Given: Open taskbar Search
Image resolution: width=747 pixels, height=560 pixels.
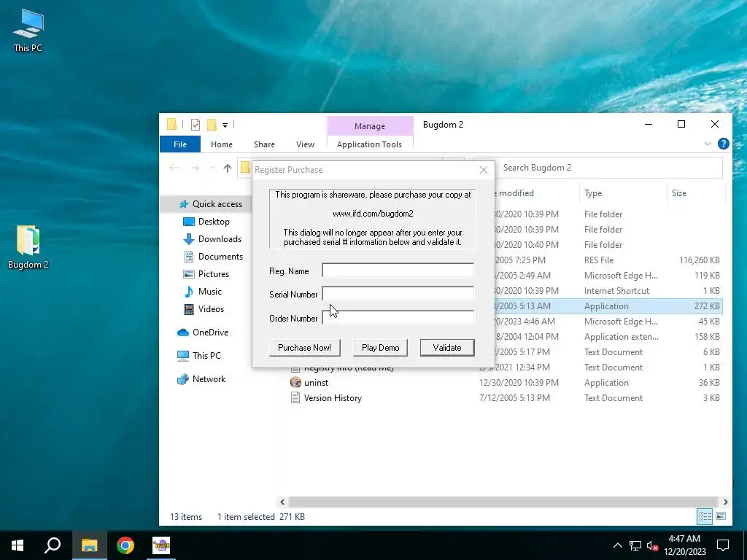Looking at the screenshot, I should click(53, 545).
